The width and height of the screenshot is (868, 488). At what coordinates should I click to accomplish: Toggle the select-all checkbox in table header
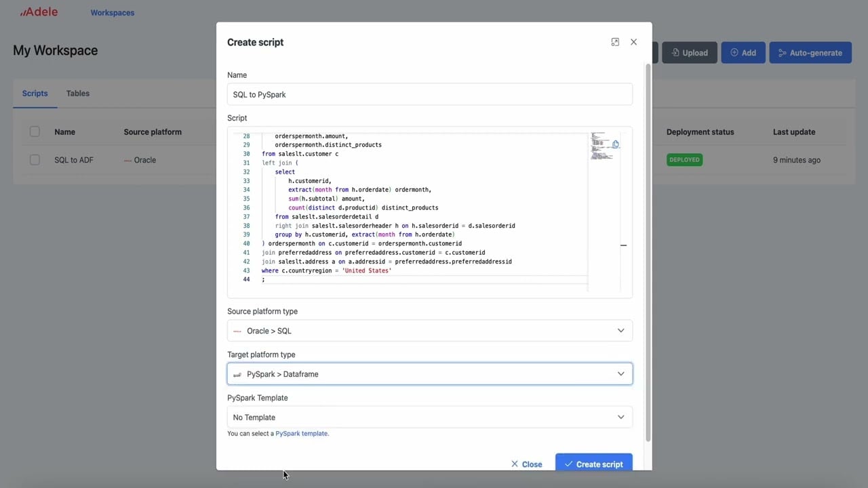[35, 131]
